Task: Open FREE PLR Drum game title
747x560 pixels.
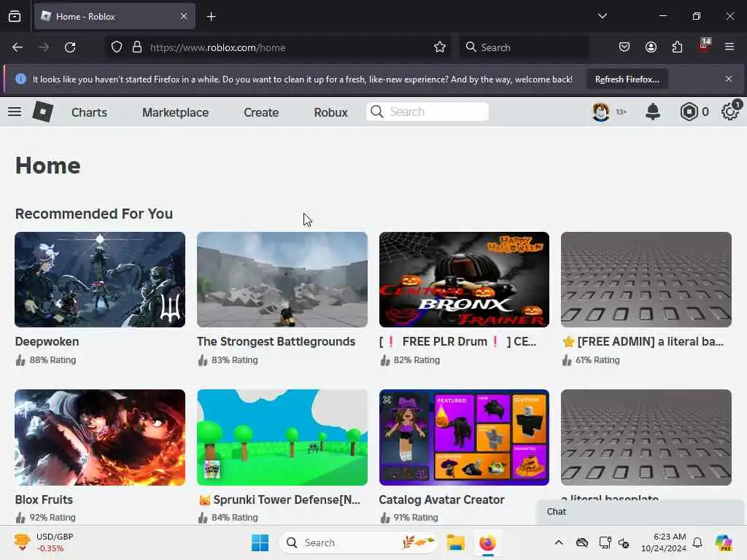Action: tap(458, 342)
